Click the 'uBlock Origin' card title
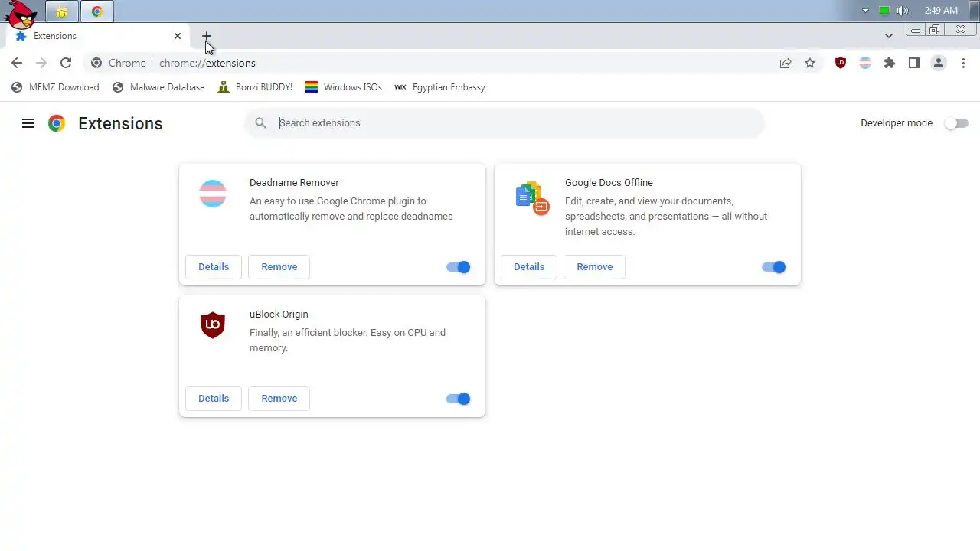Screen dimensions: 980x551 279,315
